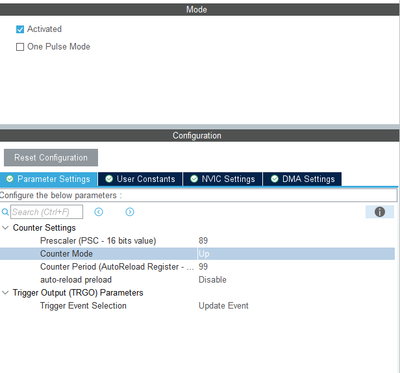Click the green check on User Constants tab
Screen dimensions: 400x373
pyautogui.click(x=109, y=179)
